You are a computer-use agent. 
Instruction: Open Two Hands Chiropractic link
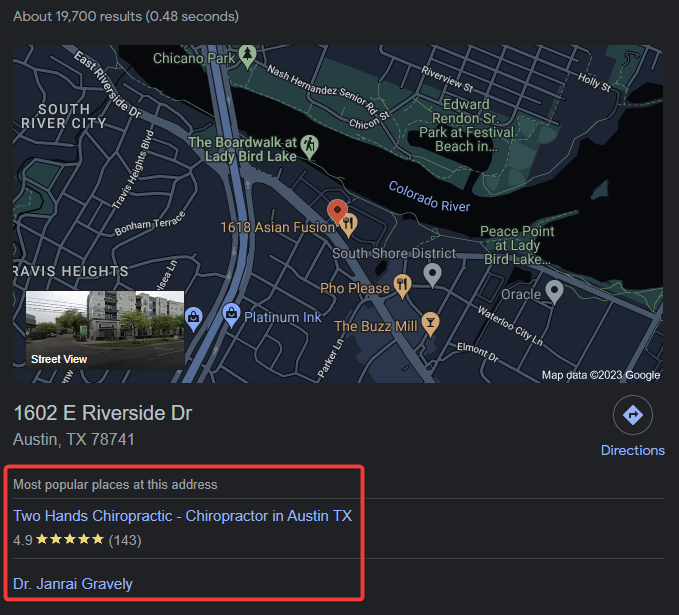(182, 516)
